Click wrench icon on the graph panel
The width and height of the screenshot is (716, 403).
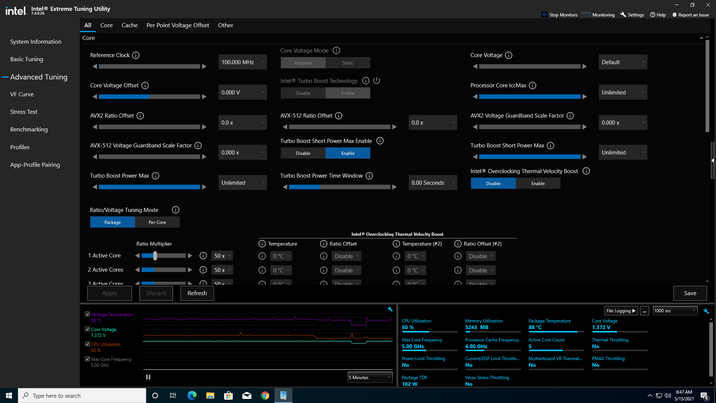tap(390, 309)
